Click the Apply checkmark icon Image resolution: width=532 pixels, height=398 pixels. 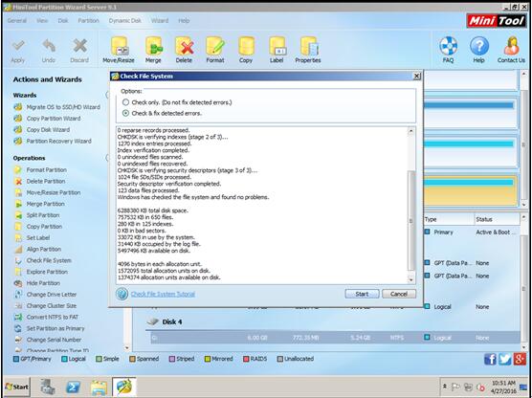[x=18, y=46]
